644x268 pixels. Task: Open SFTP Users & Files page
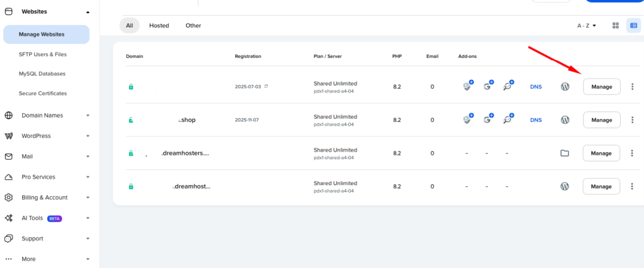click(43, 55)
